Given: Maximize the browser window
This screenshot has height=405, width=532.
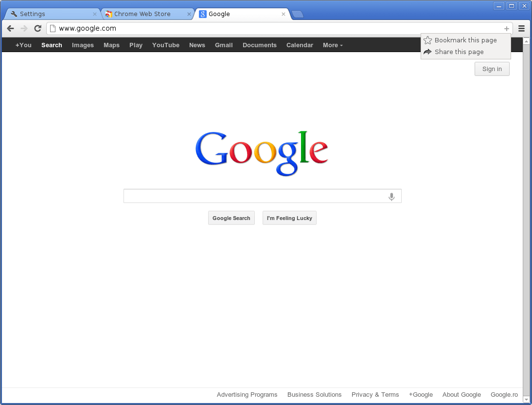Looking at the screenshot, I should [512, 6].
